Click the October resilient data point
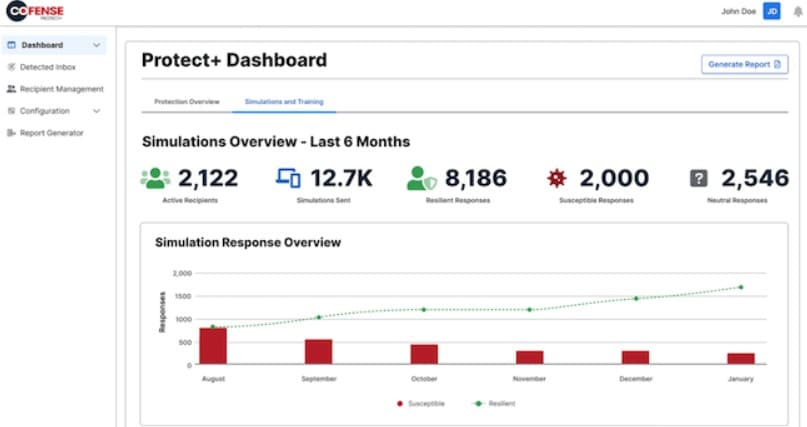807x427 pixels. 424,310
